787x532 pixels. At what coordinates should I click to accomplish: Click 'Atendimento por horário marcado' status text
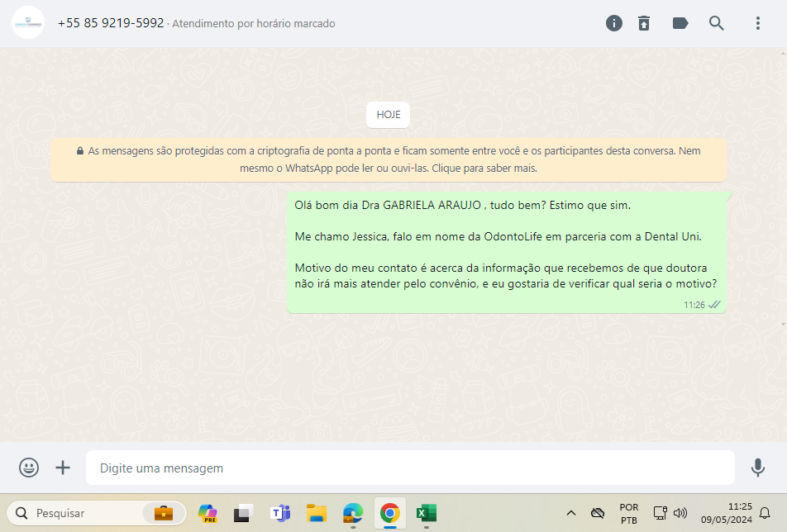click(x=254, y=24)
